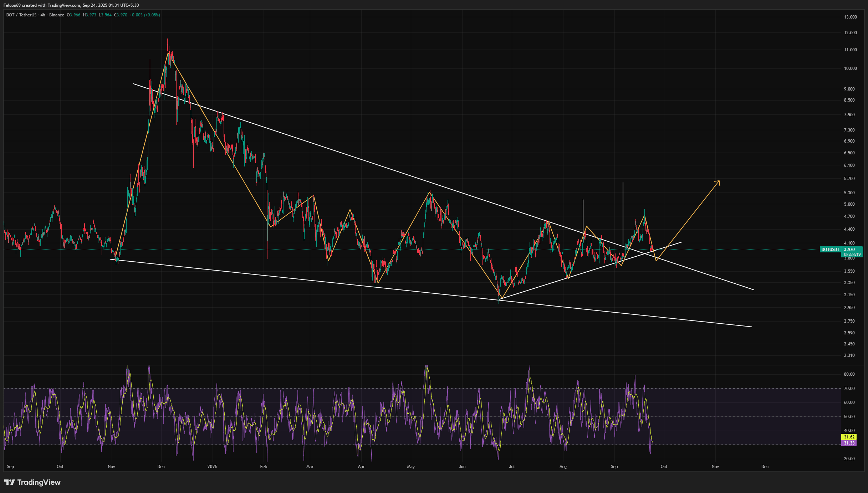Click the yellow 31.62 RSI value label
This screenshot has width=868, height=493.
[x=849, y=437]
